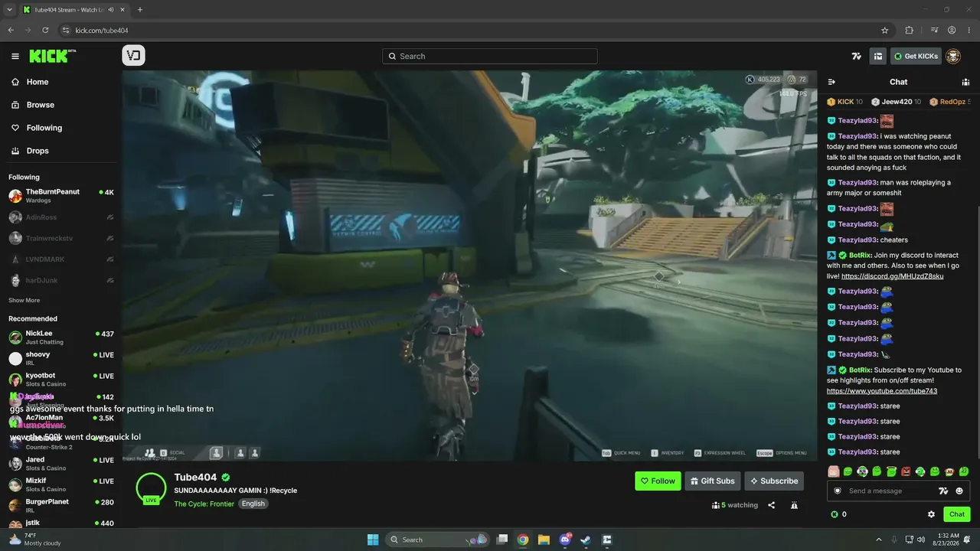Share this stream
This screenshot has height=551, width=980.
(x=772, y=505)
